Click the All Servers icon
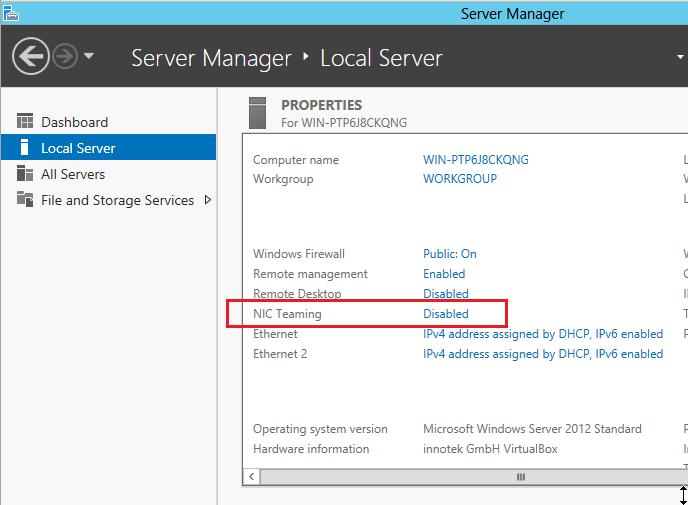Viewport: 688px width, 505px height. pos(25,174)
